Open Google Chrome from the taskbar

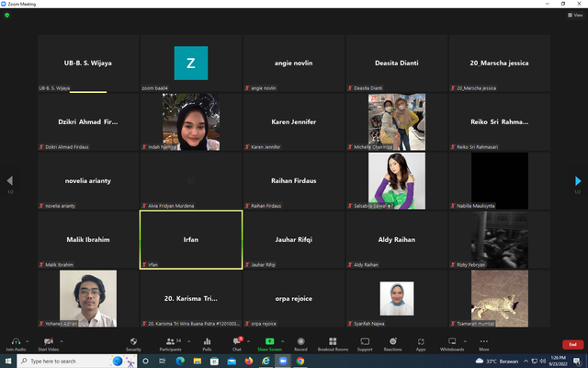click(x=300, y=361)
